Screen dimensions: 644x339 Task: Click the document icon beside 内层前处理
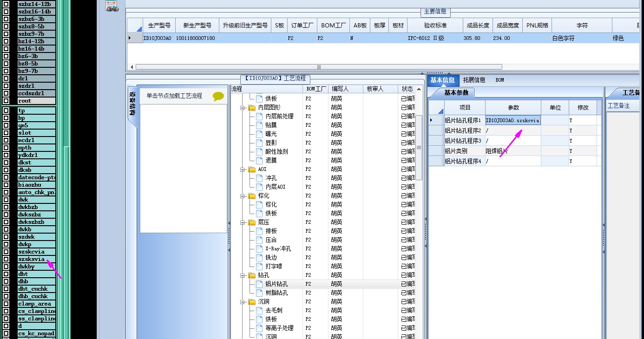tap(259, 116)
